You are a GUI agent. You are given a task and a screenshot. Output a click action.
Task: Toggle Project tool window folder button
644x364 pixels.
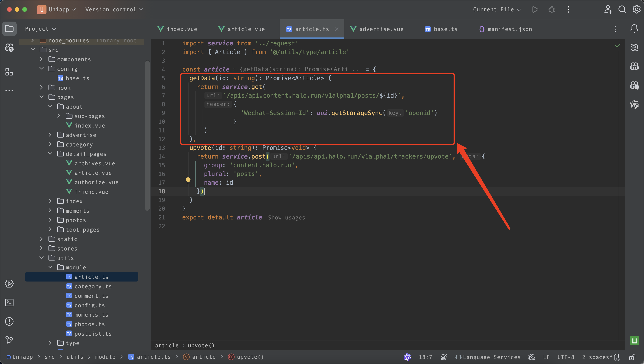pos(9,29)
